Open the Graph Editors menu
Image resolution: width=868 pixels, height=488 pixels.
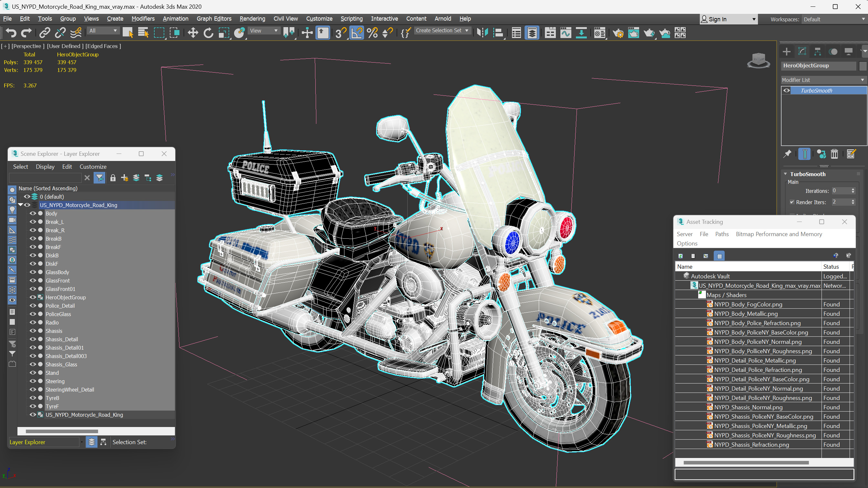click(x=214, y=18)
